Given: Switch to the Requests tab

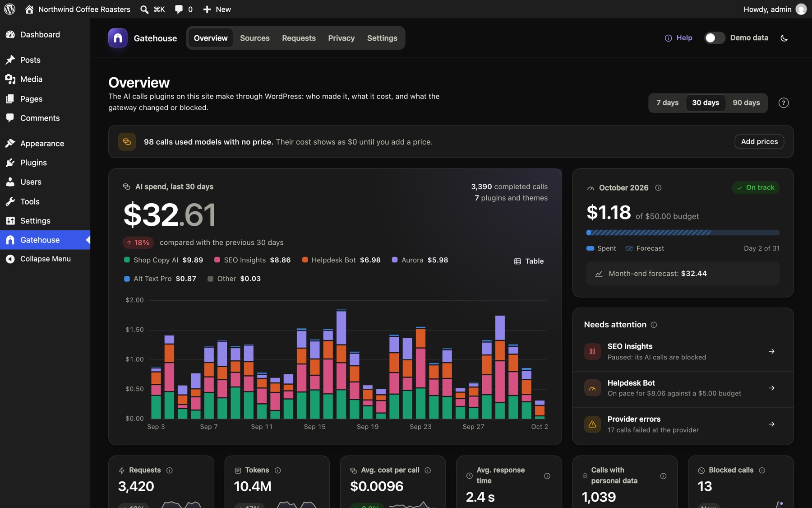Looking at the screenshot, I should tap(299, 38).
